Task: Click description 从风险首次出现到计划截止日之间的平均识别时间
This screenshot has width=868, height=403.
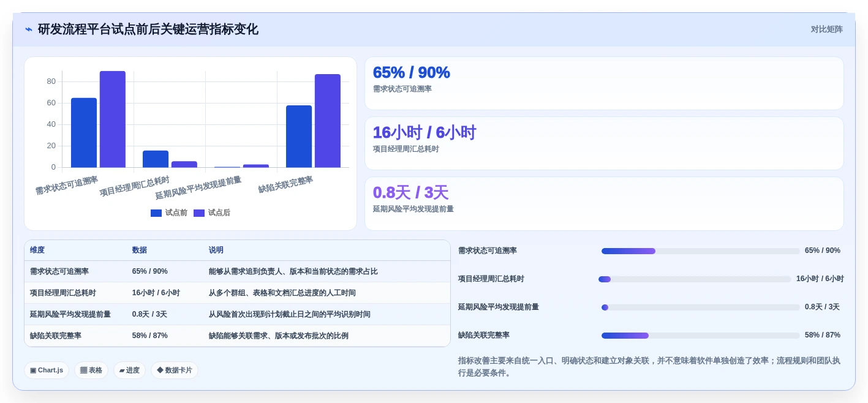Action: coord(290,314)
